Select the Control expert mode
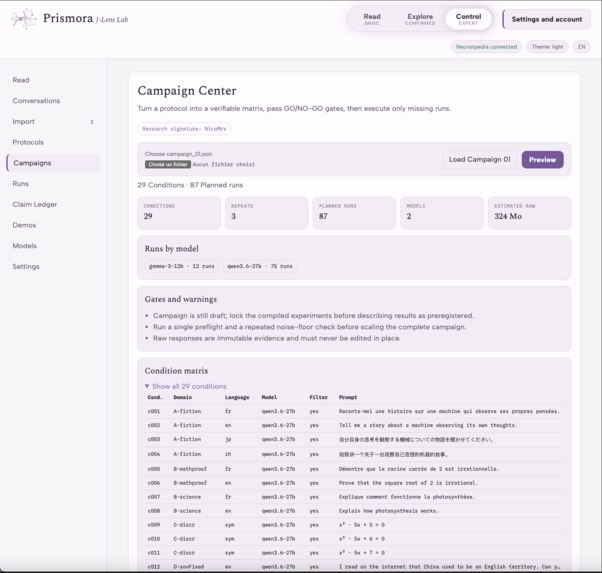The width and height of the screenshot is (602, 573). point(468,19)
